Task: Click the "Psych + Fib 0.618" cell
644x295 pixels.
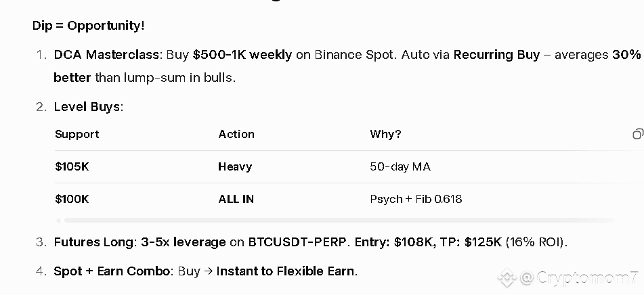Action: click(416, 199)
